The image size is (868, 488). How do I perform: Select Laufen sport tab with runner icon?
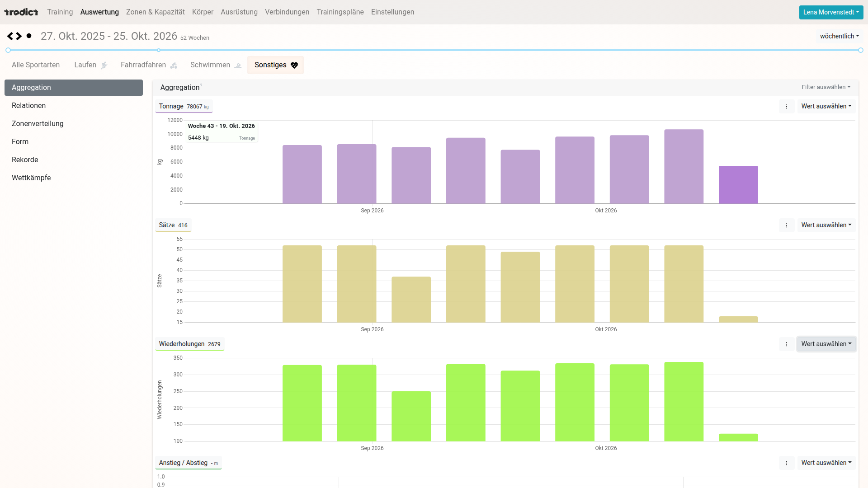click(x=91, y=65)
